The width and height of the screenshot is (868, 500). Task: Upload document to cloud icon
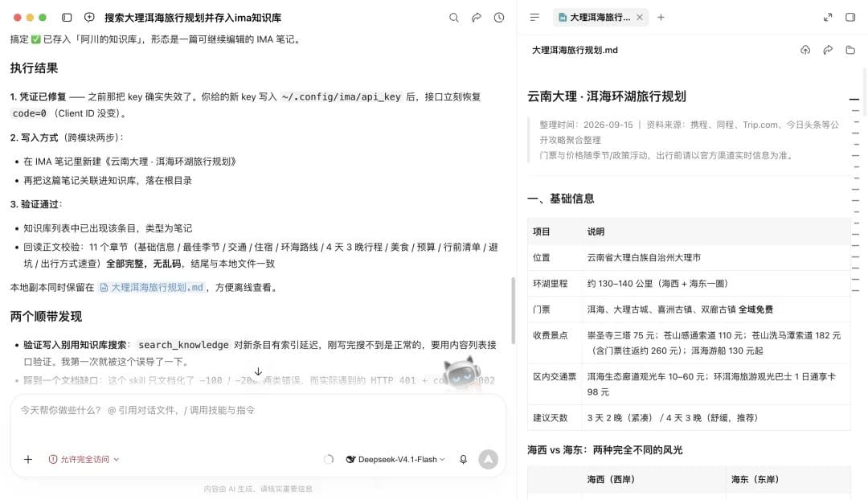(x=805, y=50)
